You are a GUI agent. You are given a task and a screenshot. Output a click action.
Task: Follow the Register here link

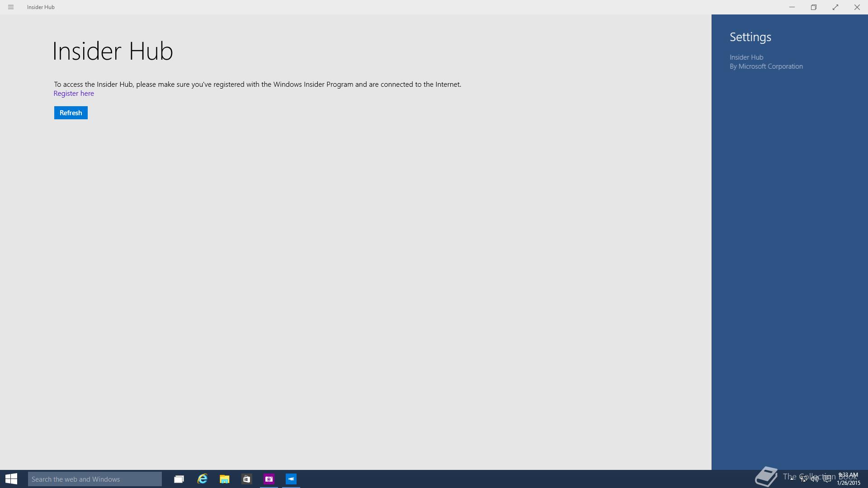click(x=74, y=94)
